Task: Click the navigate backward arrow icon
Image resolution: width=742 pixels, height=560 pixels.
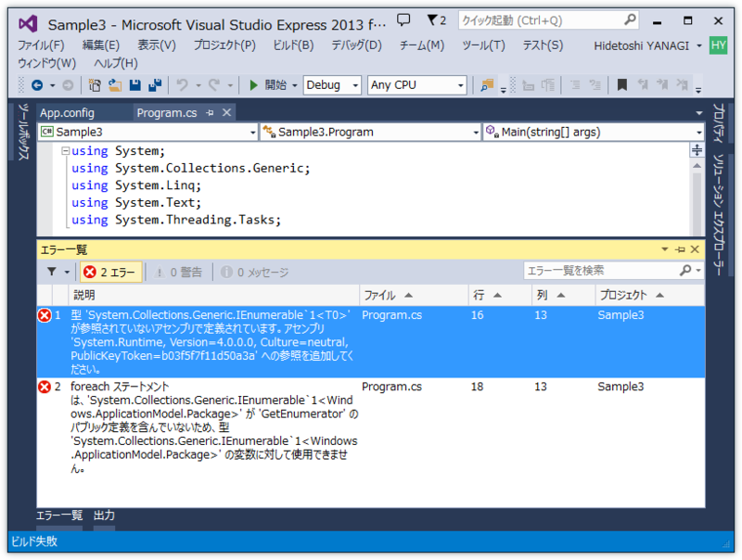Action: (x=37, y=85)
